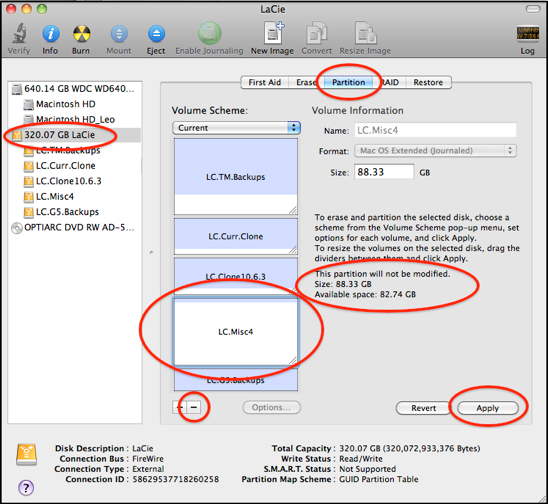548x504 pixels.
Task: Click the Size field showing 88.33
Action: pyautogui.click(x=384, y=172)
